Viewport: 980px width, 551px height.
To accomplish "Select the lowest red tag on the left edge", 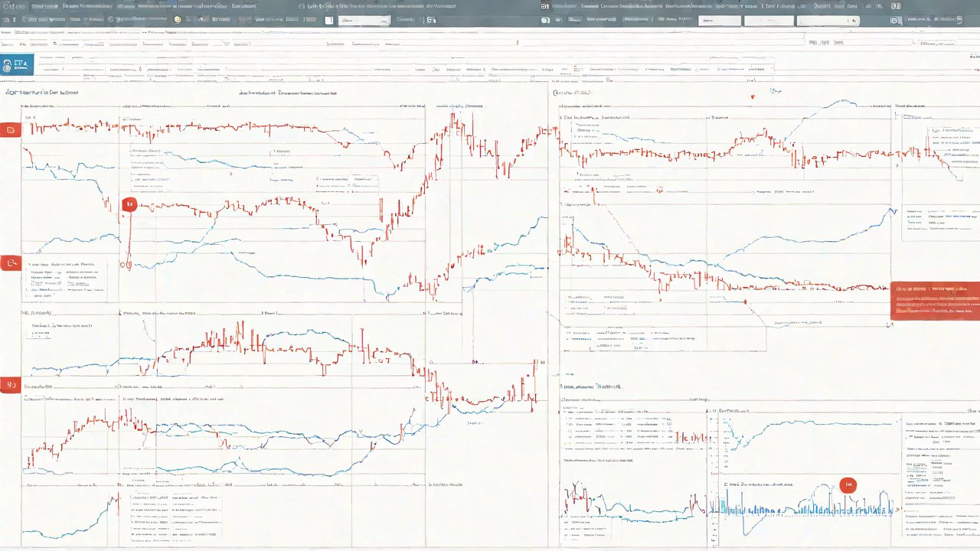I will 11,385.
